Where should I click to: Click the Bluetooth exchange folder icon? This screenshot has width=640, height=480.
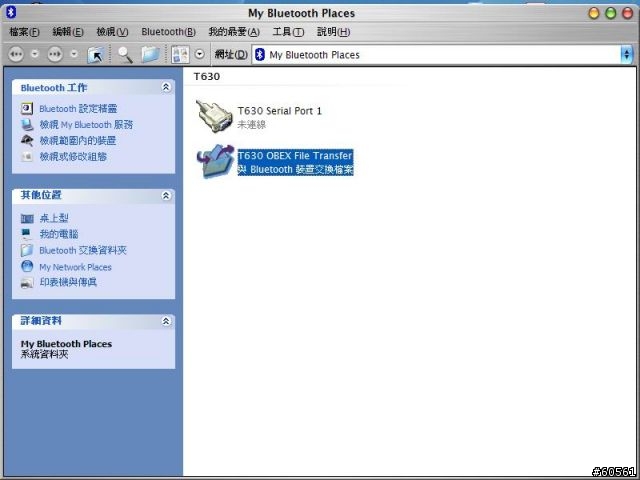[x=27, y=250]
